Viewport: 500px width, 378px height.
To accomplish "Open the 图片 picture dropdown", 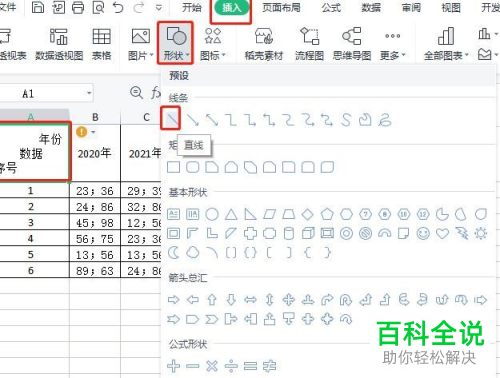I will point(141,44).
